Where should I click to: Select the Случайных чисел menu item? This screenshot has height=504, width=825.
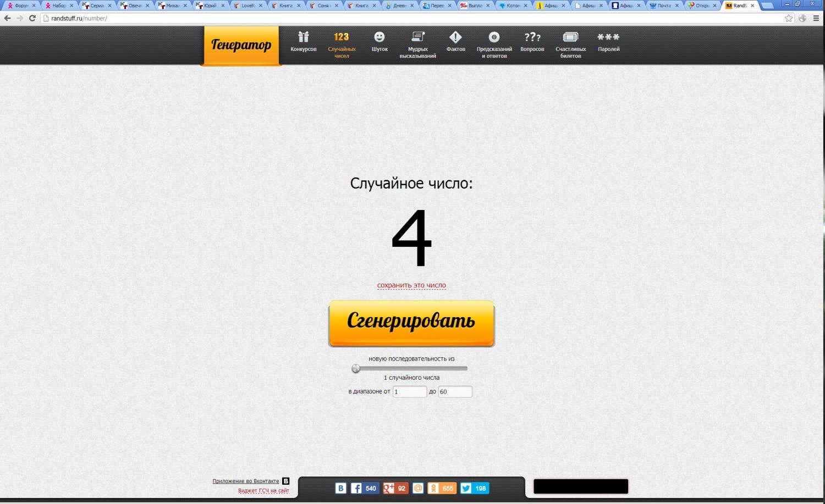click(x=342, y=44)
